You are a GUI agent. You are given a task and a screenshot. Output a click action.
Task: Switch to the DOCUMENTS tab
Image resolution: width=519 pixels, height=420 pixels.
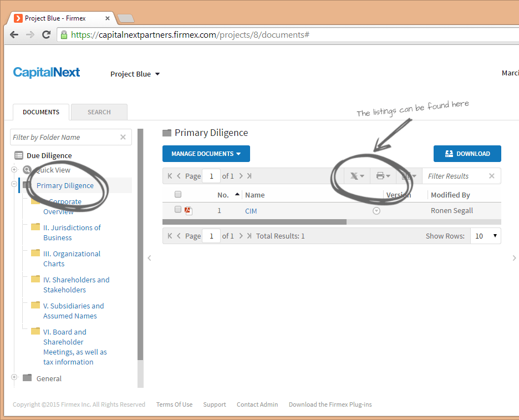(41, 112)
